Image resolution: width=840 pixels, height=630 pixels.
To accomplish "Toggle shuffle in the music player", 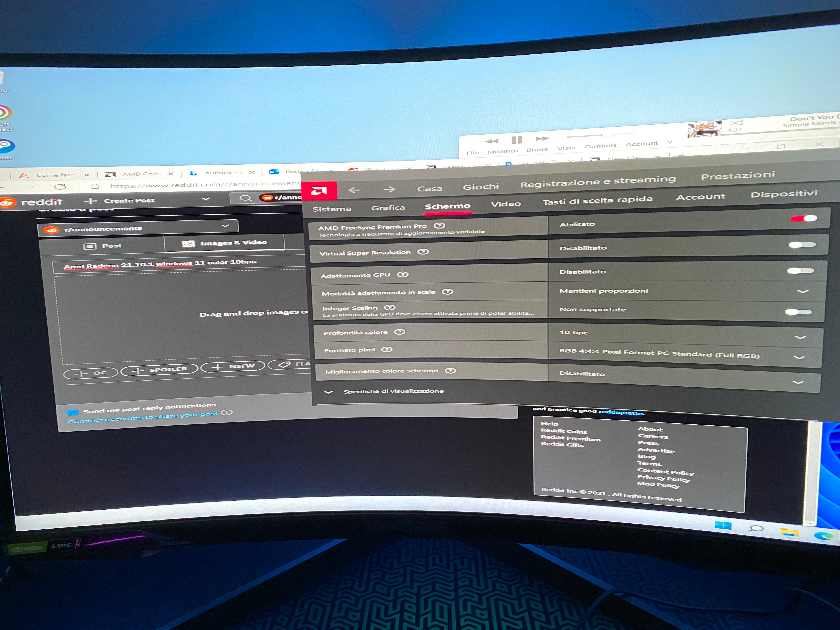I will coord(736,123).
